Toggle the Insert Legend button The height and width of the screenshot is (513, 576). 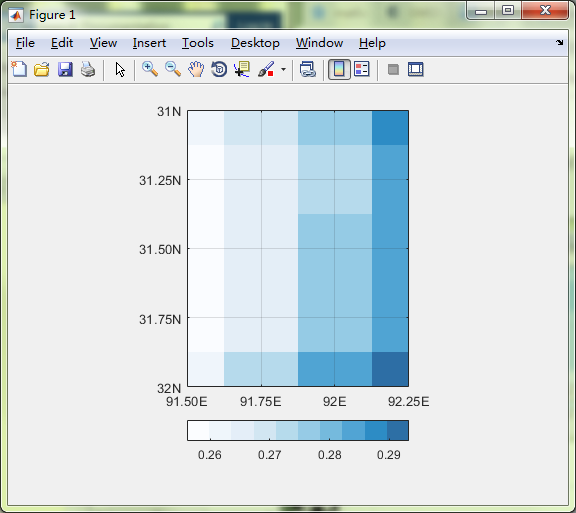362,69
